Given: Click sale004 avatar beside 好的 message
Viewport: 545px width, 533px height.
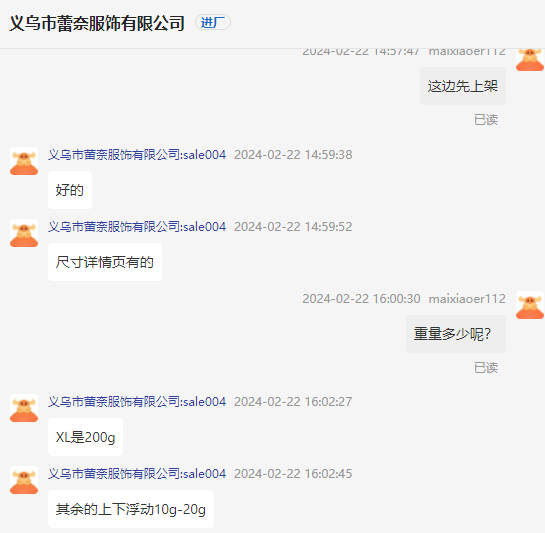Looking at the screenshot, I should [24, 161].
